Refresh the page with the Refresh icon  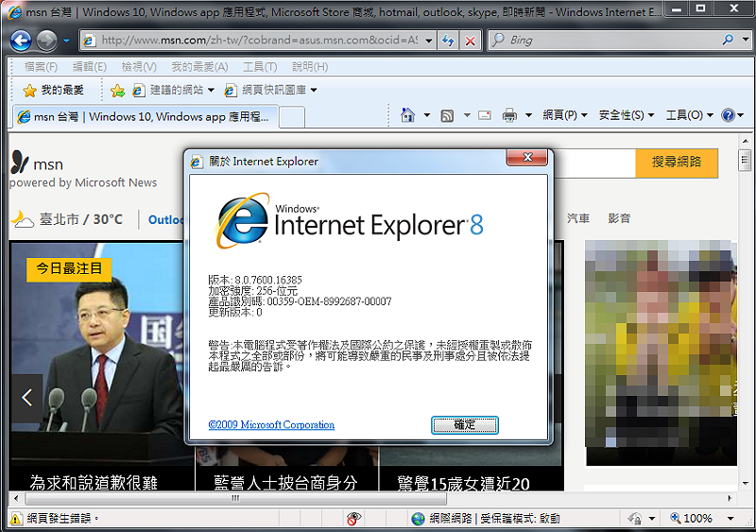click(448, 41)
